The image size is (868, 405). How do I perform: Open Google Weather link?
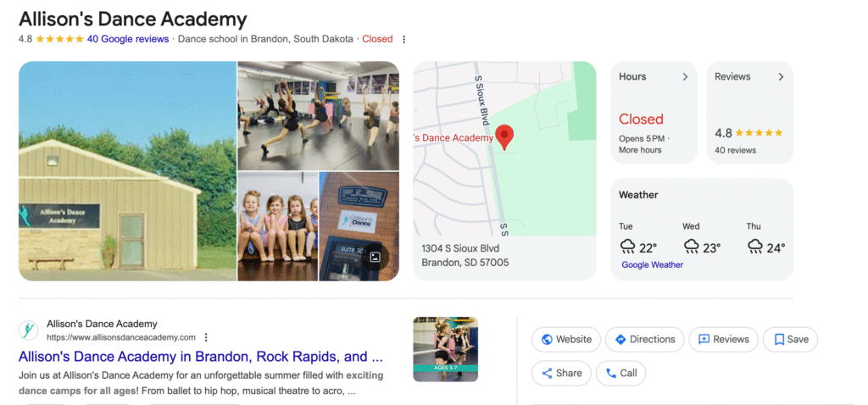pos(652,264)
